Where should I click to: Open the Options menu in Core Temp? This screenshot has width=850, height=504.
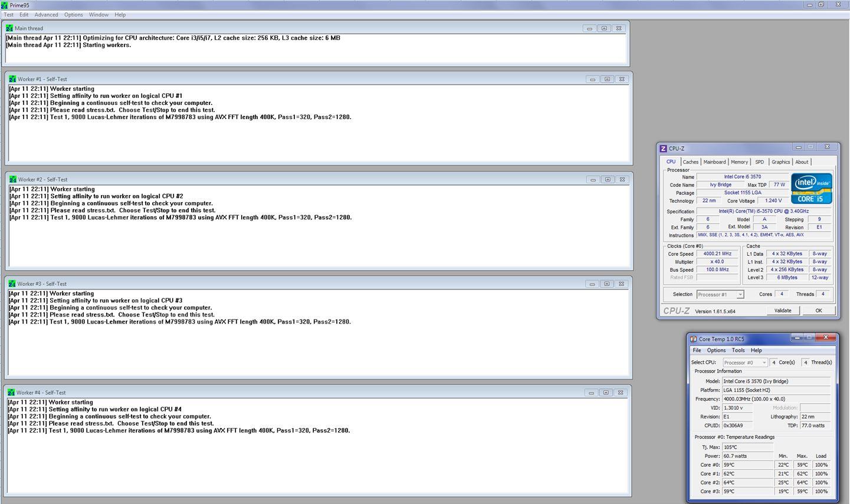(716, 350)
